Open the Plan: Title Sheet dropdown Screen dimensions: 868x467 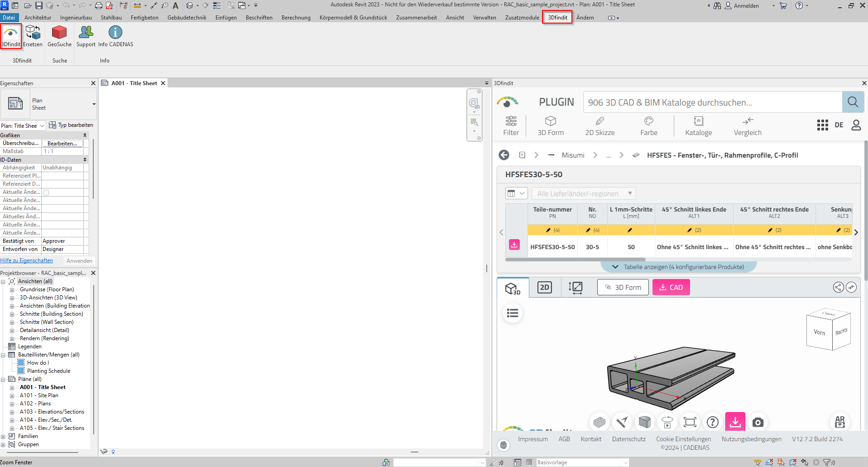[x=23, y=125]
